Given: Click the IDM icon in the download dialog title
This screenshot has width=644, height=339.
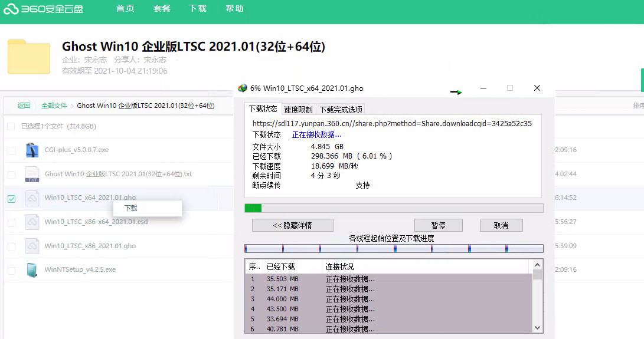Looking at the screenshot, I should tap(243, 88).
